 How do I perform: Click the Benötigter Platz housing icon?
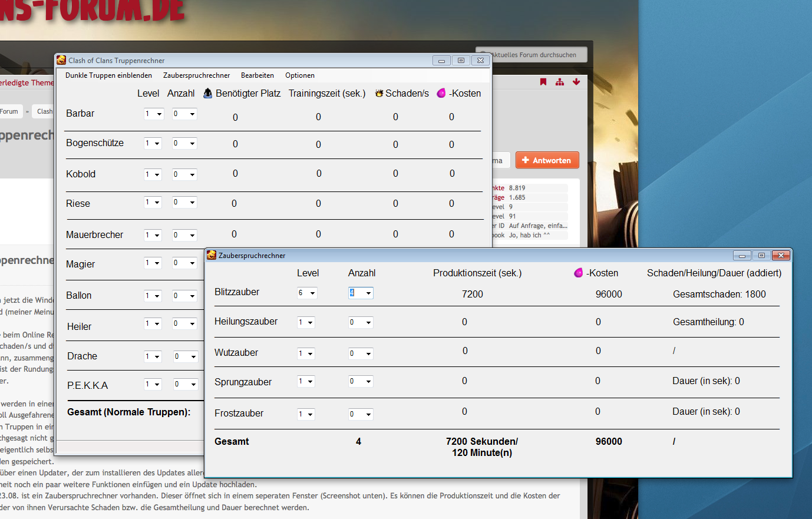point(208,93)
